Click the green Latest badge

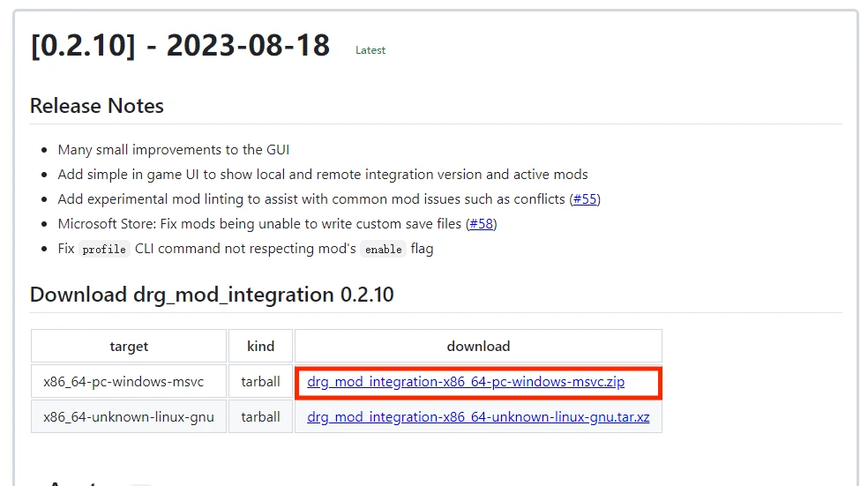click(x=370, y=50)
